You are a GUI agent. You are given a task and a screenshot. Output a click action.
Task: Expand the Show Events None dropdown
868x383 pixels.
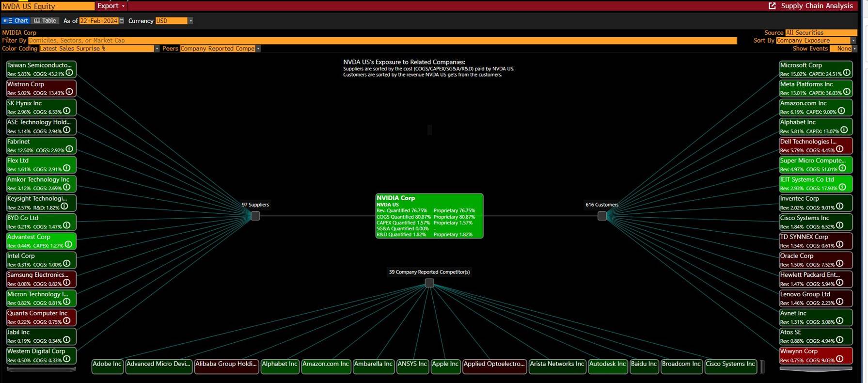click(x=854, y=48)
